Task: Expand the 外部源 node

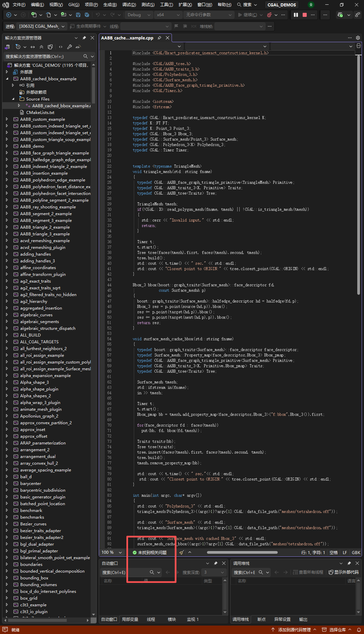Action: point(7,72)
